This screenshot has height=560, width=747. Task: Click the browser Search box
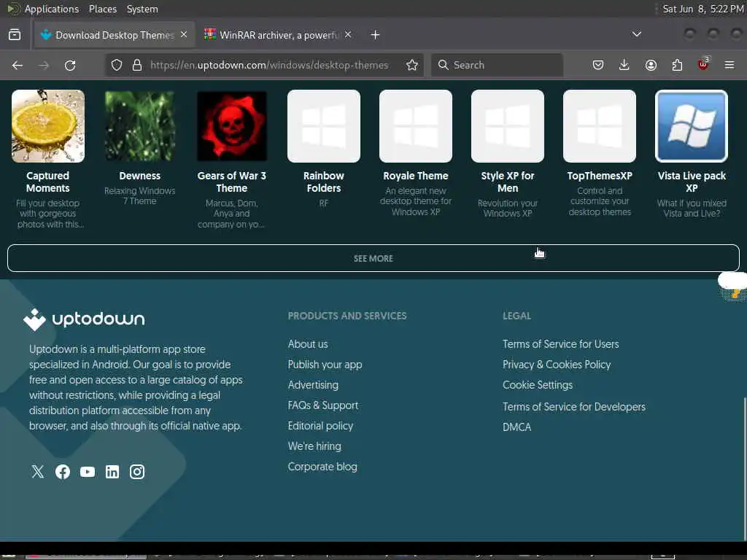pyautogui.click(x=498, y=65)
